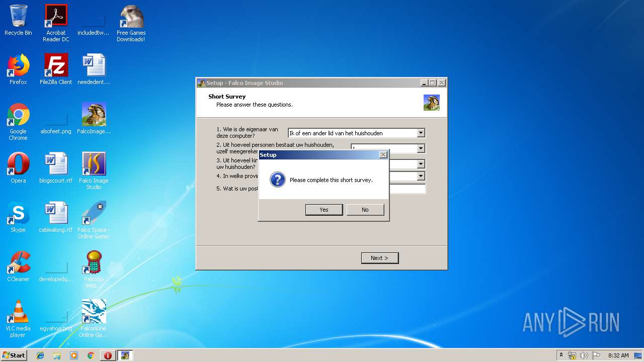Open the Recycle Bin desktop icon

pos(18,20)
